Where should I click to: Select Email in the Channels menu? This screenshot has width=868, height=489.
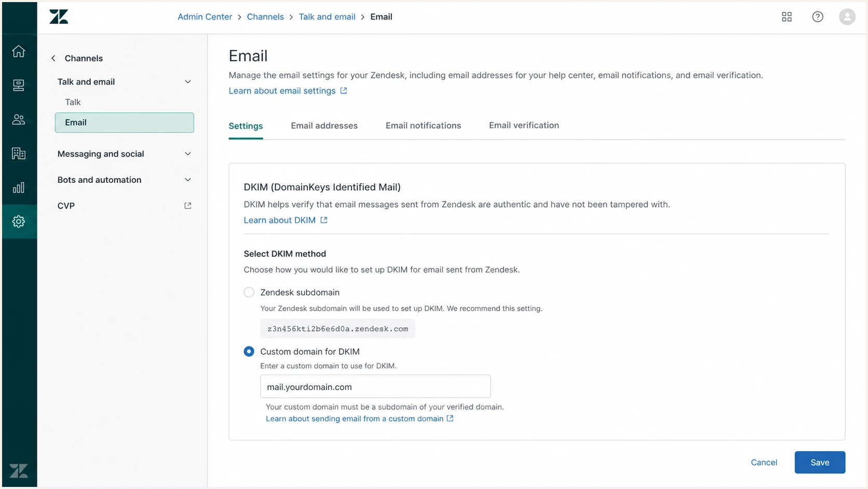pos(125,123)
